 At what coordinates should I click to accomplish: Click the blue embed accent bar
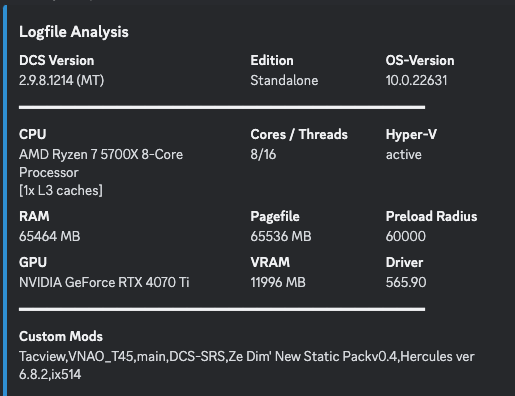pyautogui.click(x=5, y=200)
